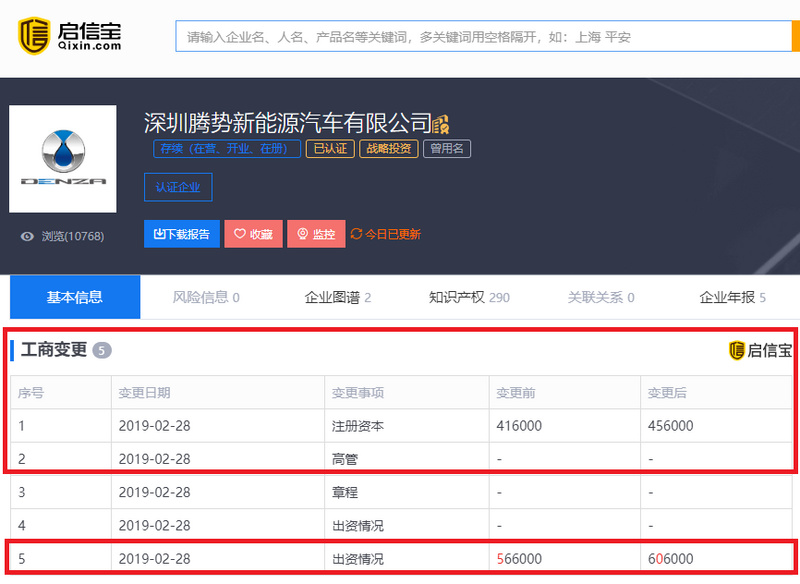The width and height of the screenshot is (800, 584).
Task: Go to the 知识产权 tab
Action: pos(469,297)
